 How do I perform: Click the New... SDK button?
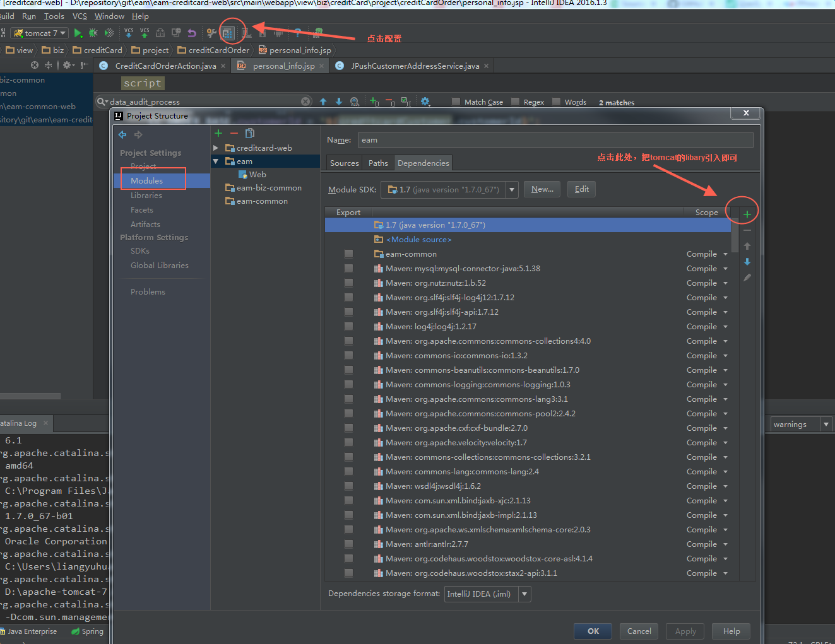point(542,189)
